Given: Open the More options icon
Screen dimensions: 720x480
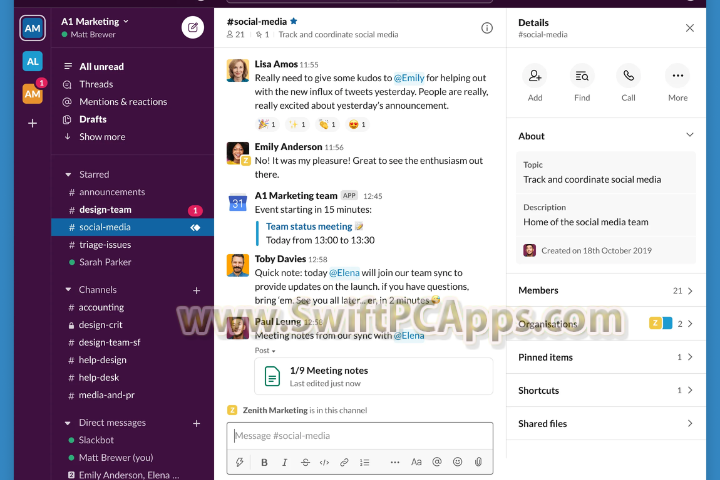Looking at the screenshot, I should tap(678, 76).
